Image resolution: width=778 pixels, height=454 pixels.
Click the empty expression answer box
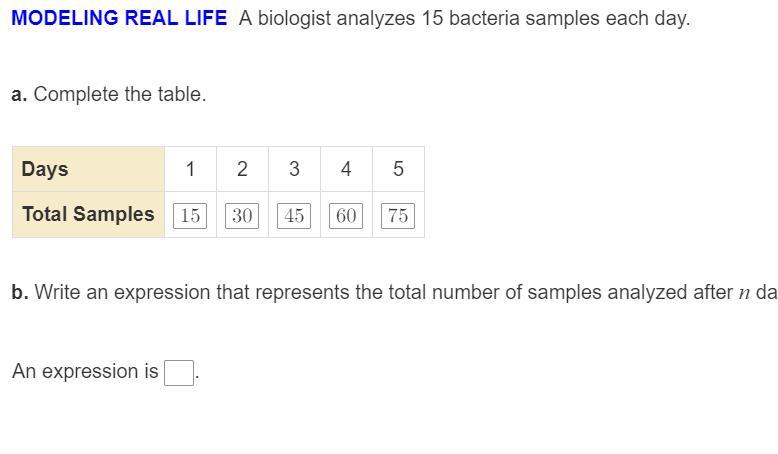pos(179,372)
